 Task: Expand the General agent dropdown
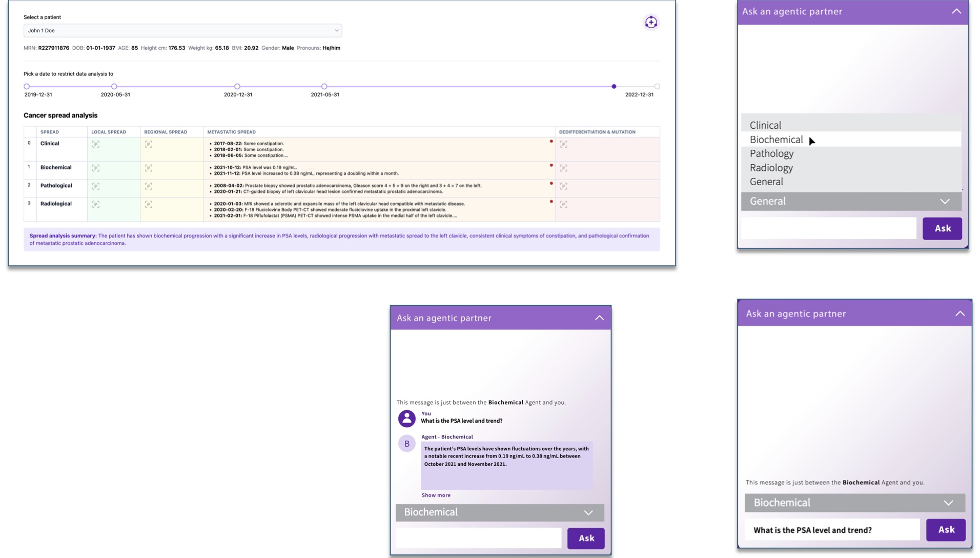coord(850,202)
